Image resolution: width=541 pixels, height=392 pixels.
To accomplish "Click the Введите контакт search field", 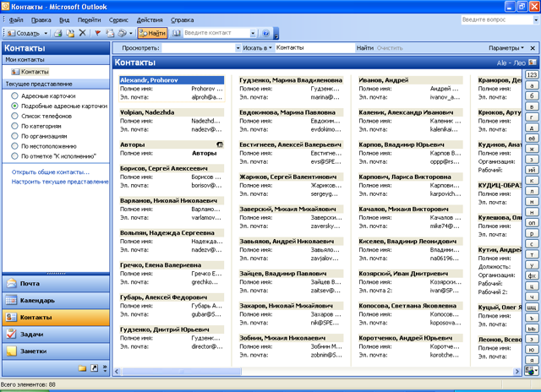I will (216, 33).
